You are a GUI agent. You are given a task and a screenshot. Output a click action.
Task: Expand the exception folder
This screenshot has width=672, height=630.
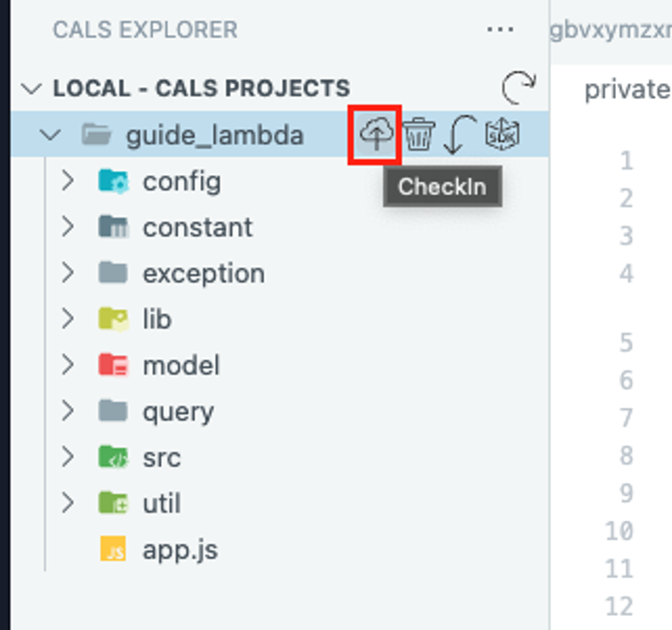tap(67, 273)
